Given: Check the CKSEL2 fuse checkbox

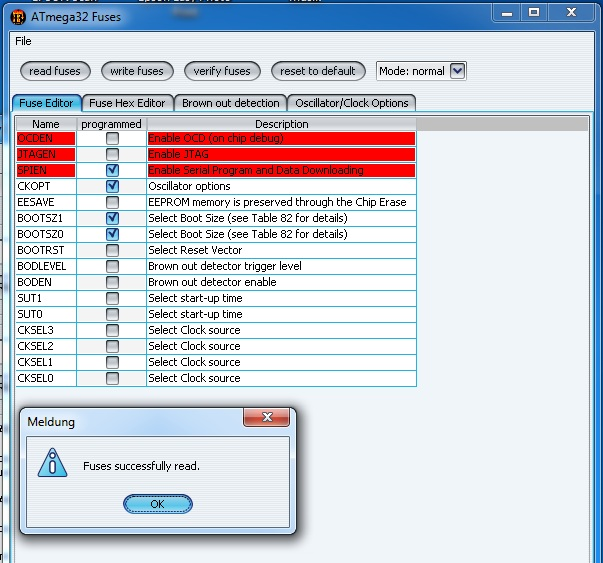Looking at the screenshot, I should 112,346.
